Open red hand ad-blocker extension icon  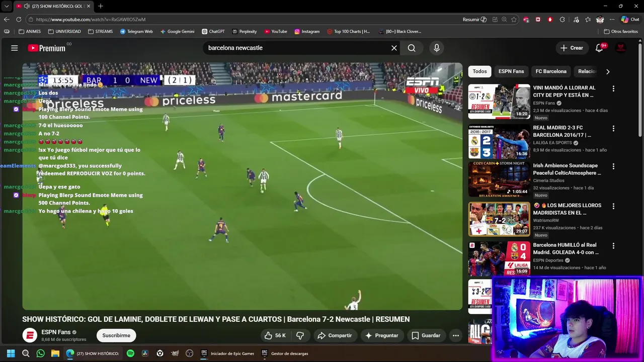(x=550, y=20)
